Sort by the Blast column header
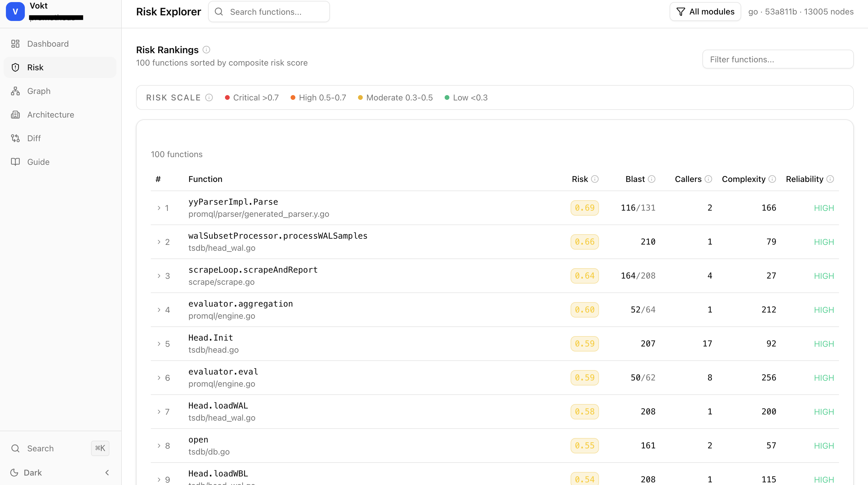Viewport: 868px width, 485px height. coord(635,179)
